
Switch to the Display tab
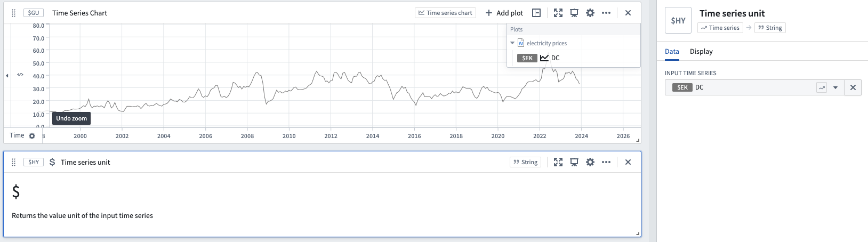[x=701, y=52]
